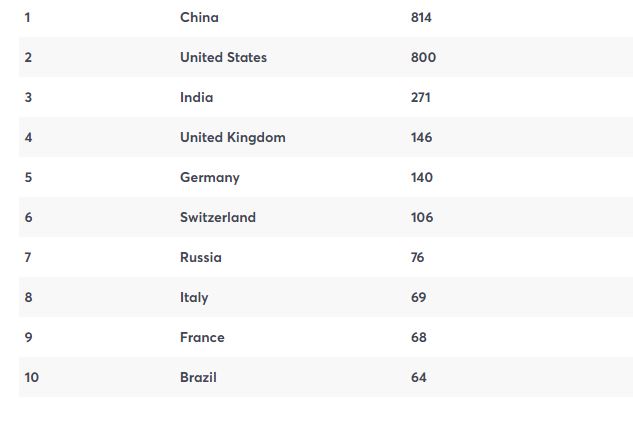Screen dimensions: 633x432
Task: Select India in the table
Action: click(x=197, y=97)
